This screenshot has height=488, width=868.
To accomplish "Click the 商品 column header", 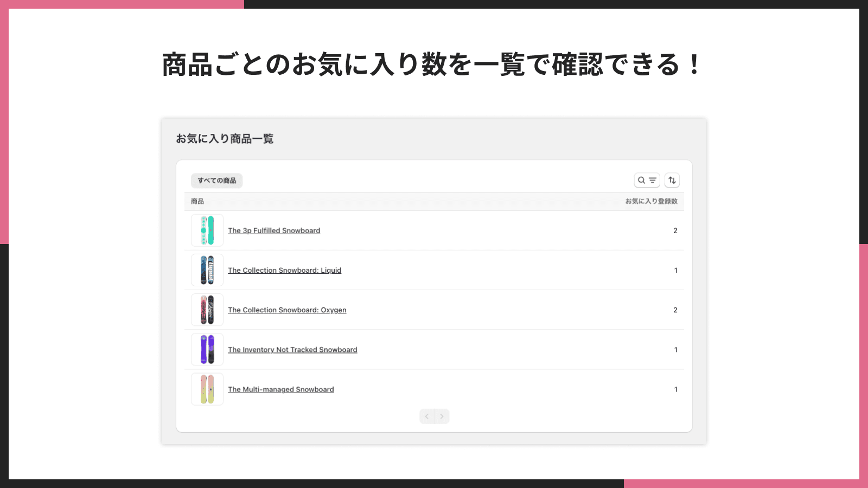I will [197, 202].
